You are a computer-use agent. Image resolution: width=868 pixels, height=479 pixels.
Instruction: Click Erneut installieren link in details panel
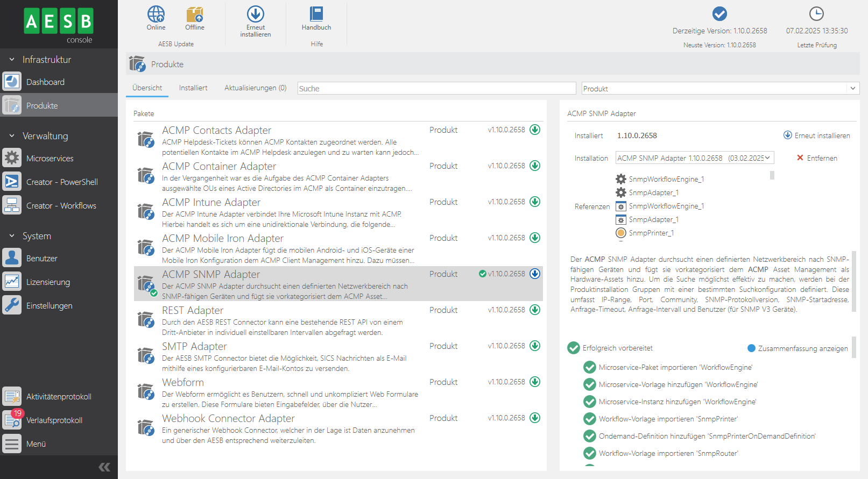coord(816,135)
